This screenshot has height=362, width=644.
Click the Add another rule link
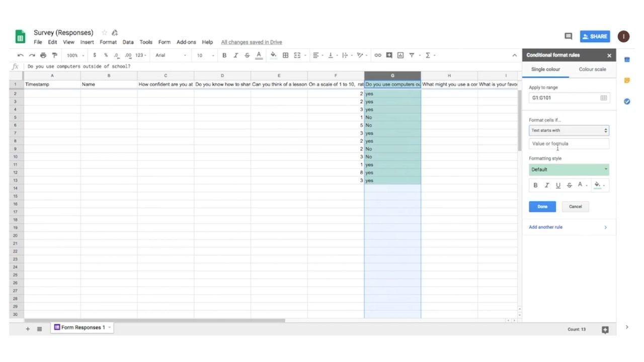pyautogui.click(x=546, y=227)
